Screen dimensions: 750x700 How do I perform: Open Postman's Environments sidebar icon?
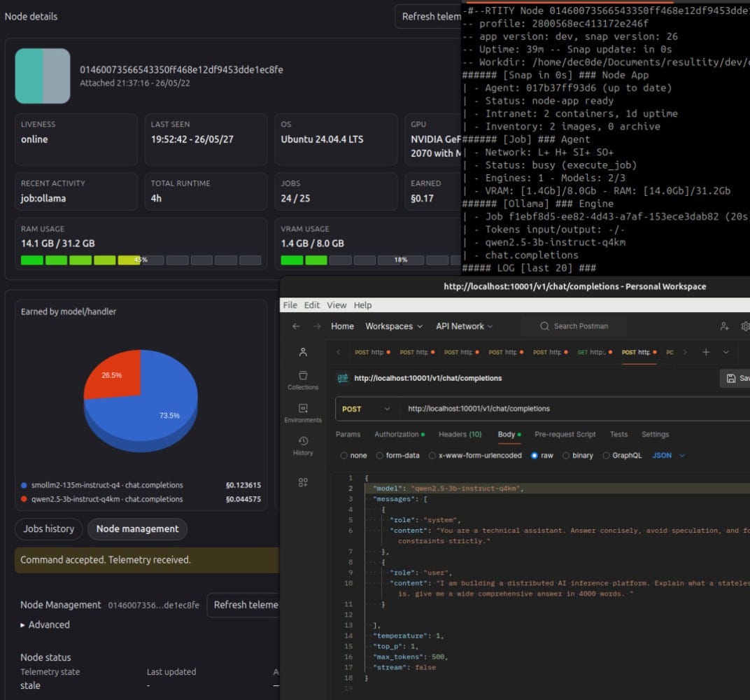click(303, 413)
